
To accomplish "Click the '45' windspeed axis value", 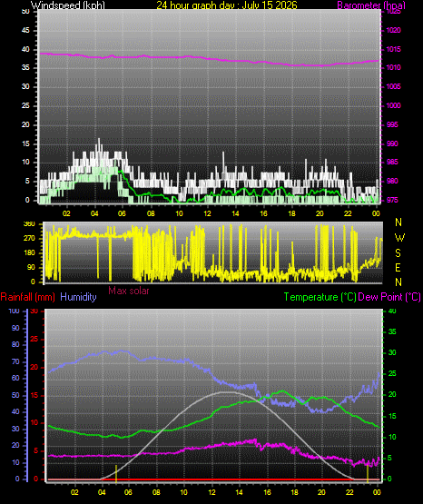I will click(x=25, y=30).
